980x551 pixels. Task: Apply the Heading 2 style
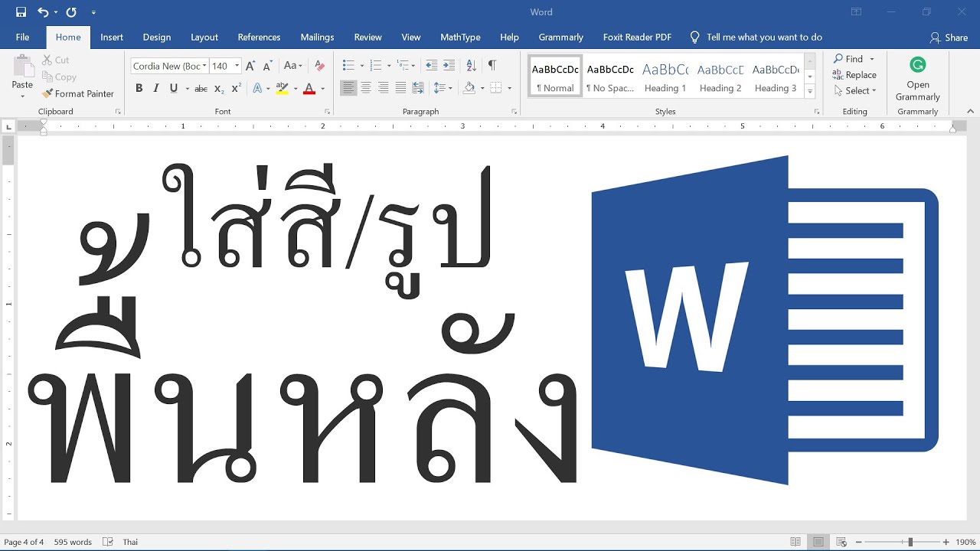720,77
